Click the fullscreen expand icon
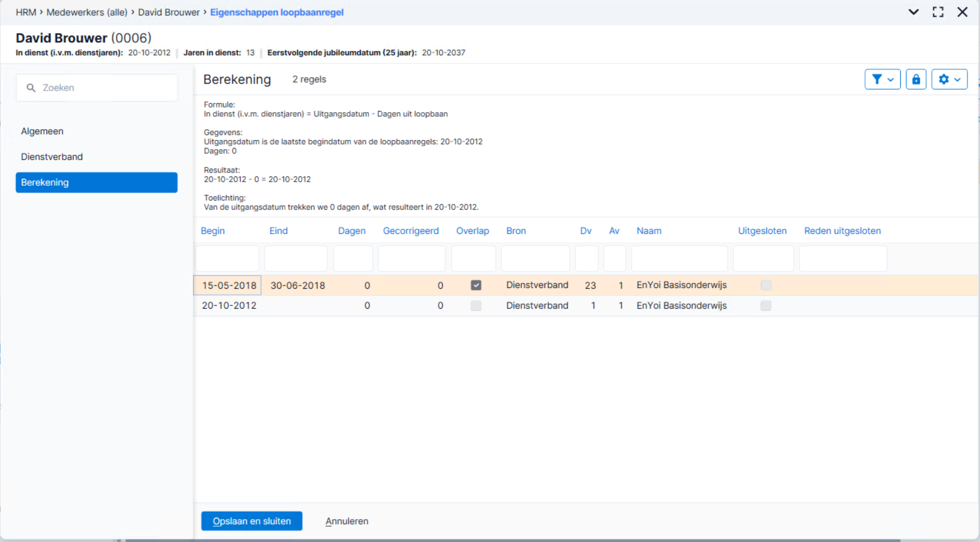This screenshot has height=542, width=980. (x=938, y=12)
